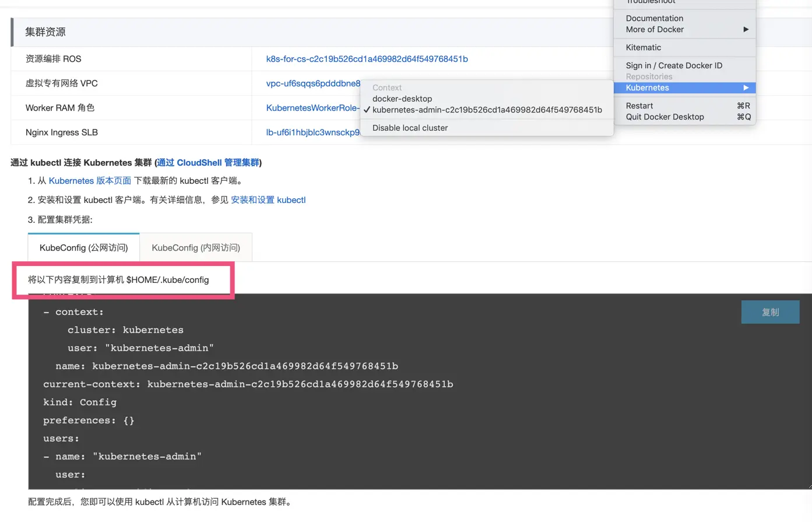Select the kubernetes-admin-c2c19b526 context entry

click(487, 110)
